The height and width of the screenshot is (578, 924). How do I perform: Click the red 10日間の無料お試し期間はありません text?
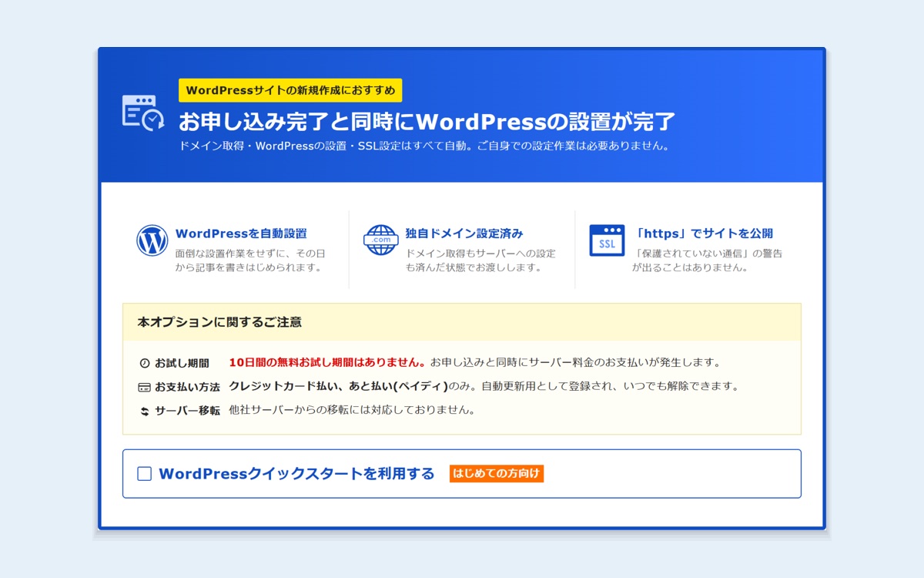pos(327,362)
